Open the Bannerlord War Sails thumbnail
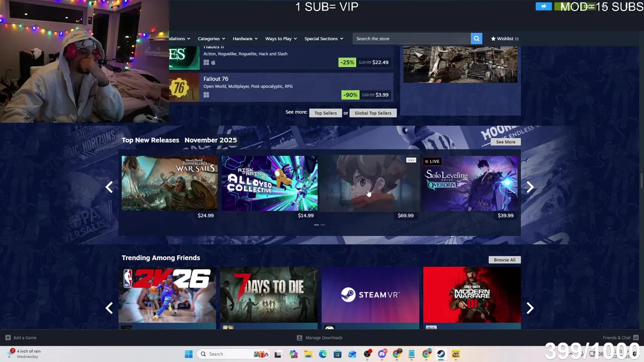This screenshot has width=644, height=362. click(170, 183)
